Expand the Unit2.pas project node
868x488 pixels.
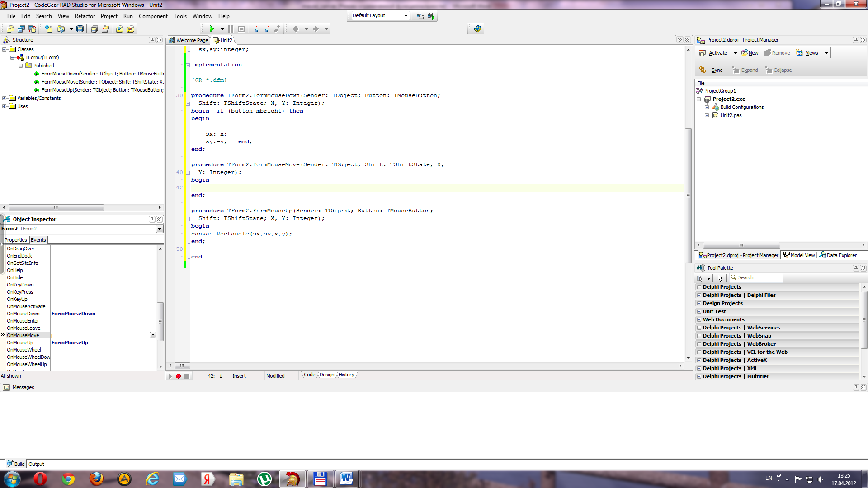[x=707, y=115]
